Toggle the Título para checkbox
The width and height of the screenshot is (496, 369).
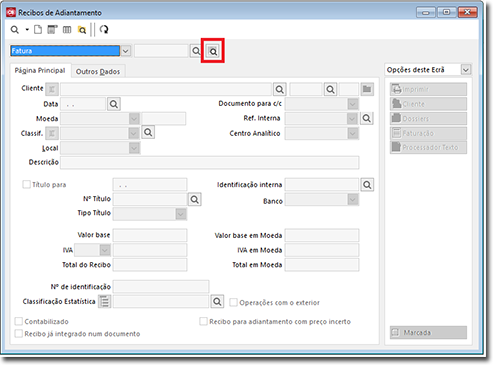[26, 184]
